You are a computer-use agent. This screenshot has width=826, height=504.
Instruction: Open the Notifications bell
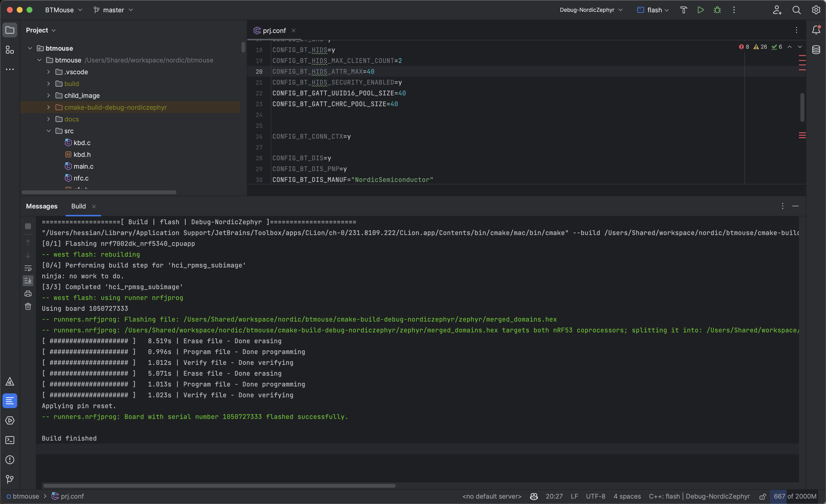pyautogui.click(x=816, y=30)
